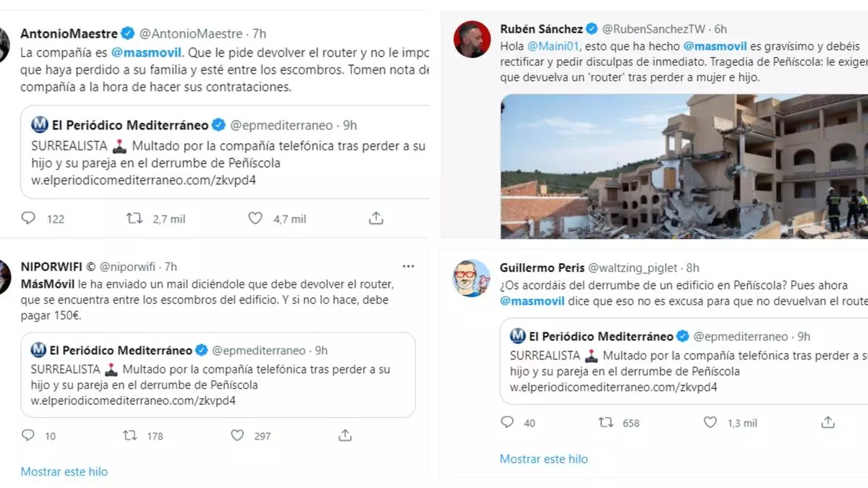Viewport: 868px width, 488px height.
Task: Reply to Guillermo Peris's tweet
Action: (507, 422)
